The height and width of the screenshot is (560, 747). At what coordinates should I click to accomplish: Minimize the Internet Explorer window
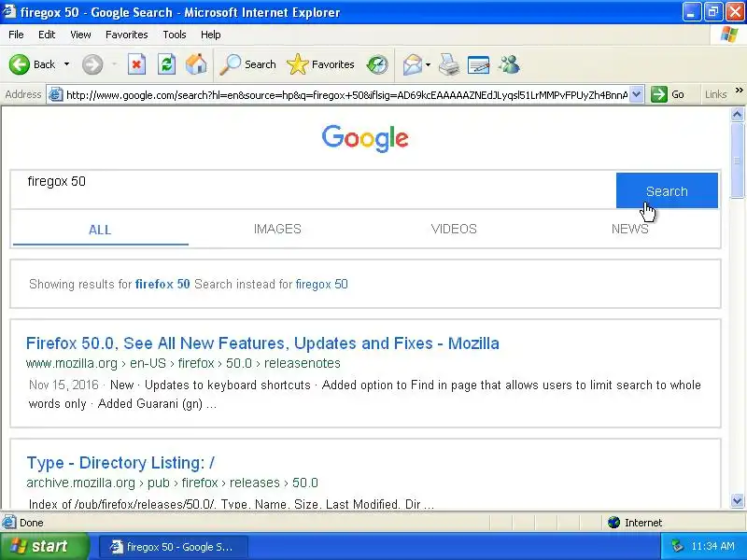click(691, 12)
